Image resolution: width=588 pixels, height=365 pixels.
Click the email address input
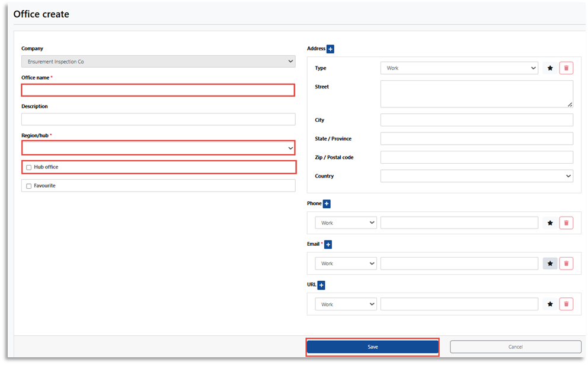tap(459, 264)
